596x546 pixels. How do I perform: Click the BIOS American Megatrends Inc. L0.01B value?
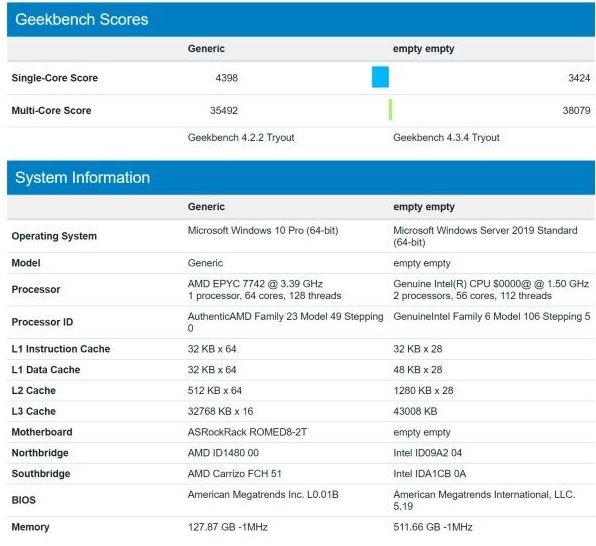click(263, 494)
